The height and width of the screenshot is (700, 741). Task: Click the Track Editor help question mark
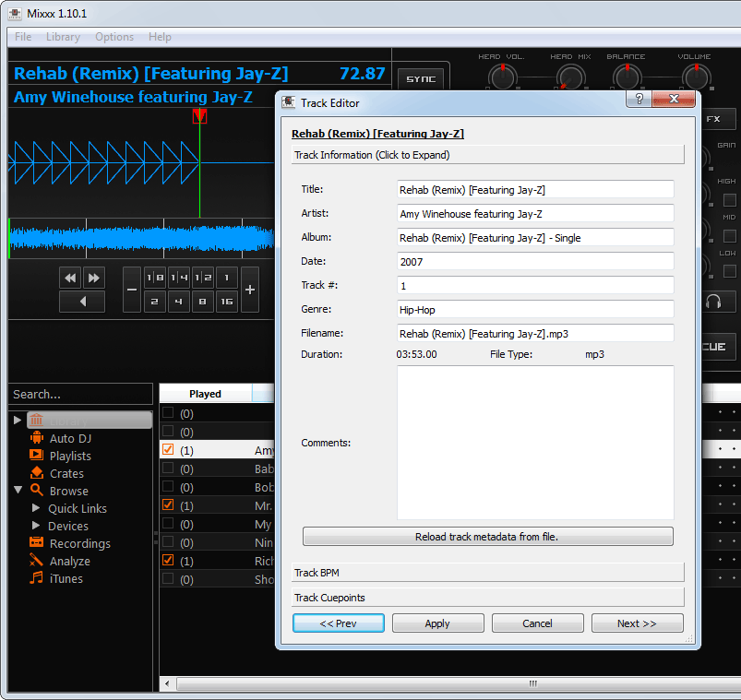pos(639,99)
